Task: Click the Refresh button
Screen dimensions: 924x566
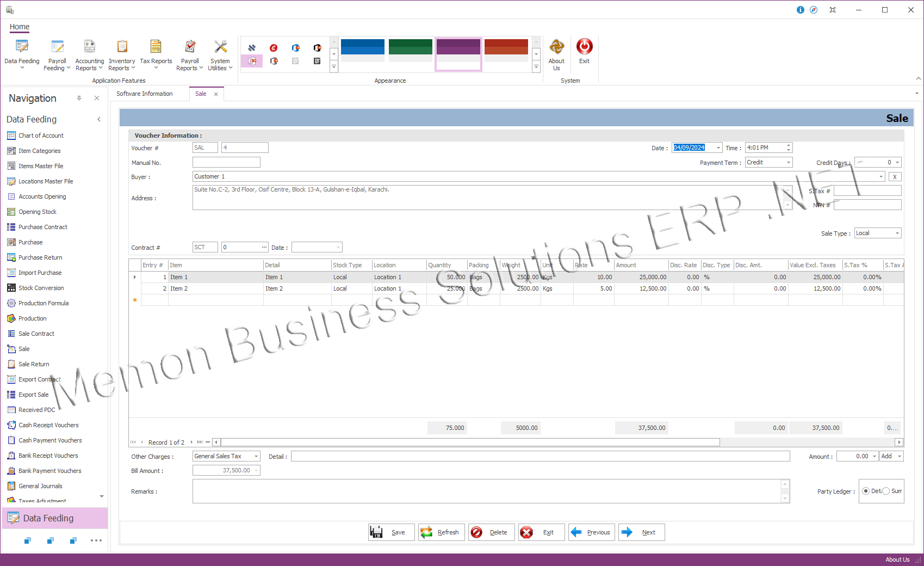Action: pyautogui.click(x=441, y=532)
